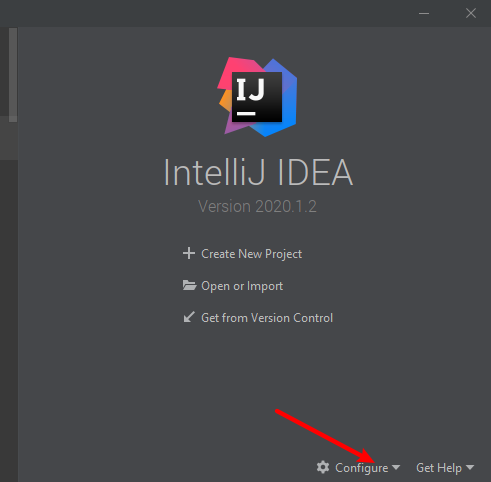Close the IntelliJ welcome window
Viewport: 491px width, 482px height.
pos(471,13)
